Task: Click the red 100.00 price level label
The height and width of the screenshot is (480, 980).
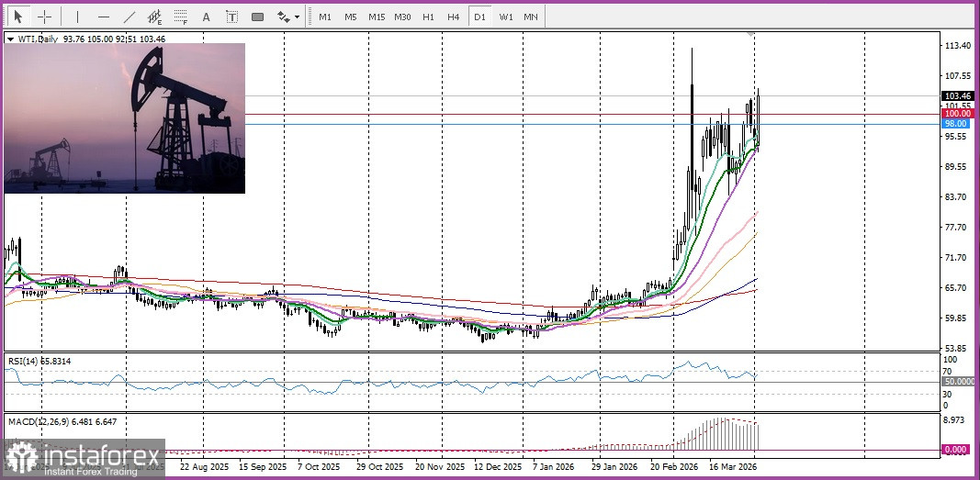Action: pos(956,114)
